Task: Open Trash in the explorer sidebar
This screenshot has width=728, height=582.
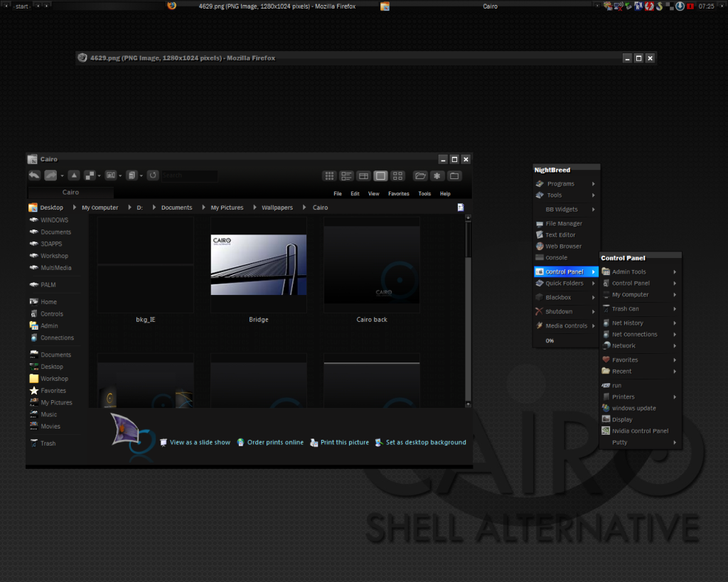Action: tap(43, 443)
